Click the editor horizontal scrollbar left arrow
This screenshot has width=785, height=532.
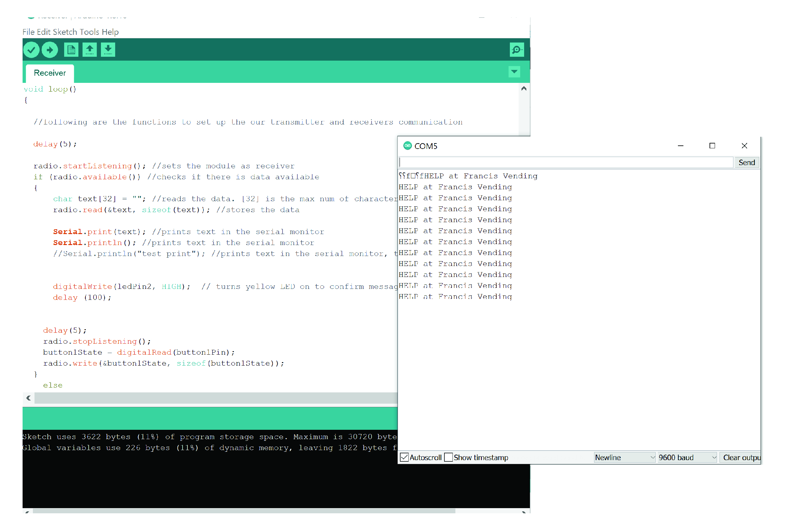[28, 398]
